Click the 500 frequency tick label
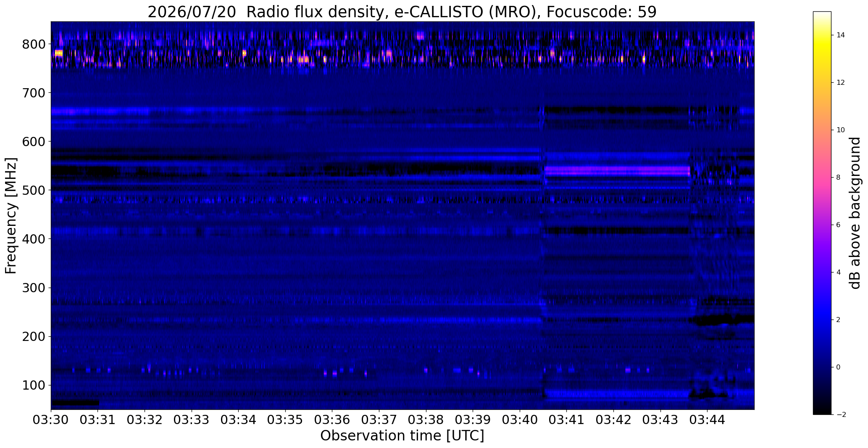This screenshot has width=868, height=448. (34, 190)
